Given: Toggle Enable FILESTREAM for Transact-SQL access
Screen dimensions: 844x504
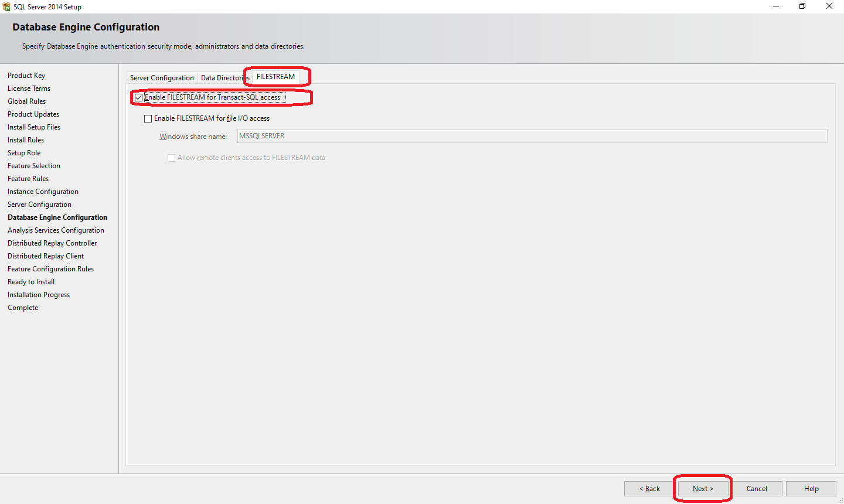Looking at the screenshot, I should pos(138,97).
